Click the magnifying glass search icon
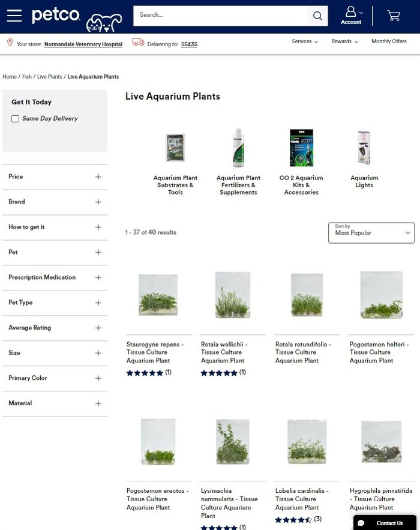 (x=317, y=16)
